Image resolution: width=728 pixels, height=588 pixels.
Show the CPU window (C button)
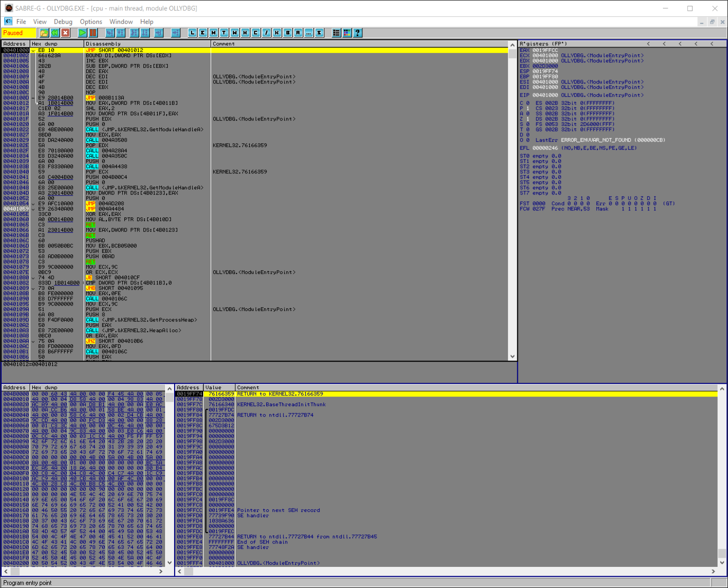coord(256,33)
